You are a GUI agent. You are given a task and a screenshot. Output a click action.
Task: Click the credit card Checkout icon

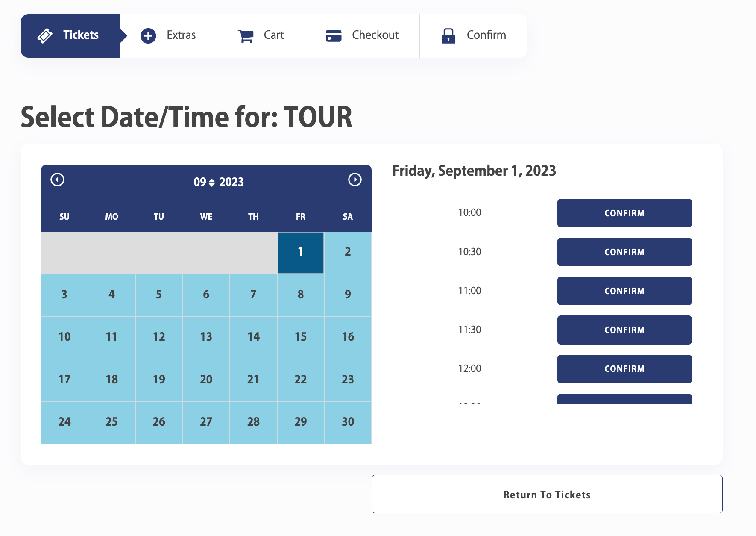334,36
